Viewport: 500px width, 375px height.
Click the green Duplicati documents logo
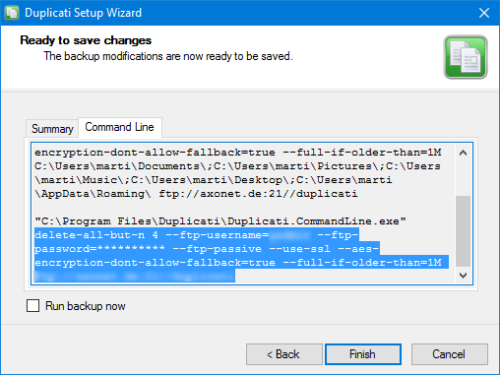click(x=465, y=57)
